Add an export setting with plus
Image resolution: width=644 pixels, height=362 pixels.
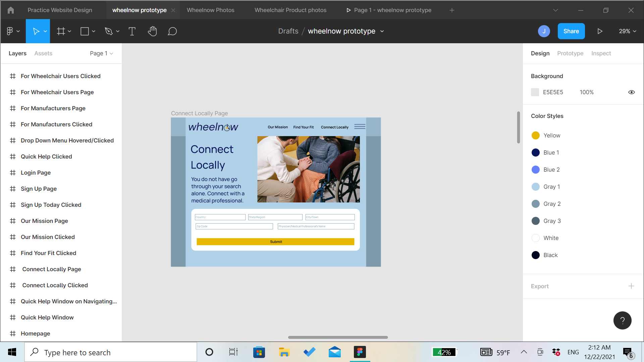(631, 286)
